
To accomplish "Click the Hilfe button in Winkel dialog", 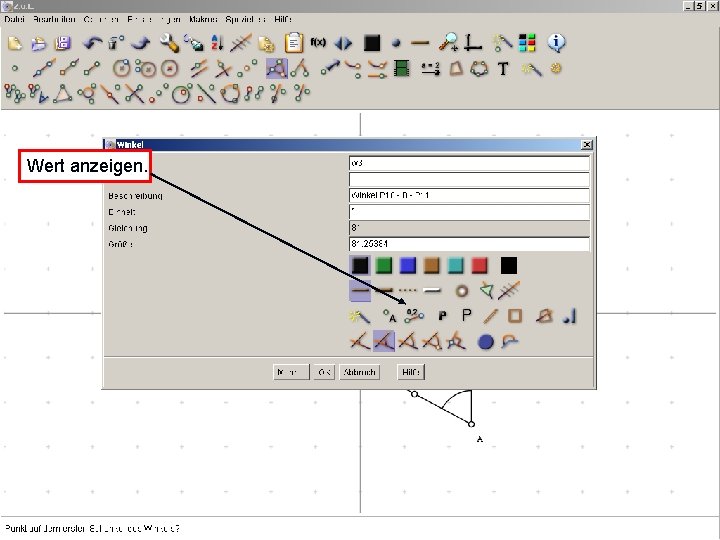I will (411, 372).
